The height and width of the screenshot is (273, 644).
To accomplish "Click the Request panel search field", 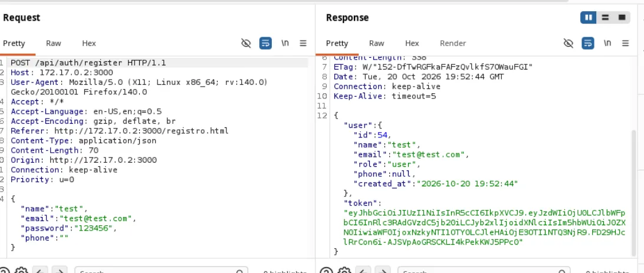I will (x=162, y=270).
